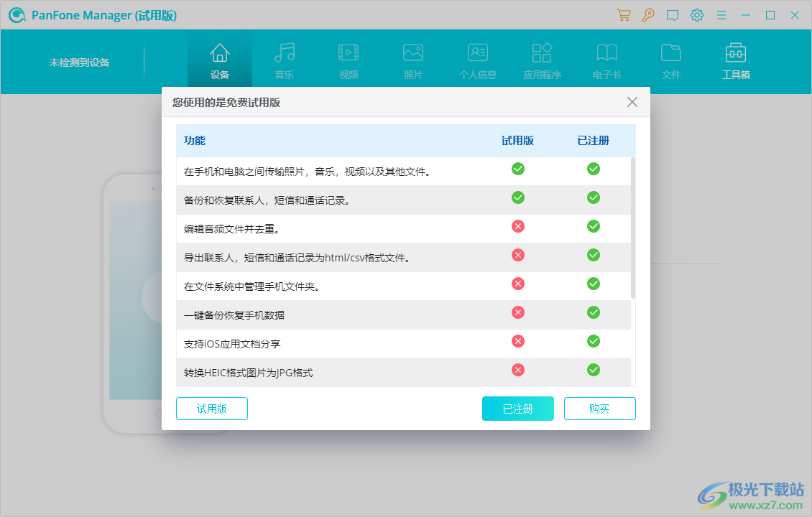Switch to the 应用程序 tab
The height and width of the screenshot is (517, 812).
[x=543, y=61]
